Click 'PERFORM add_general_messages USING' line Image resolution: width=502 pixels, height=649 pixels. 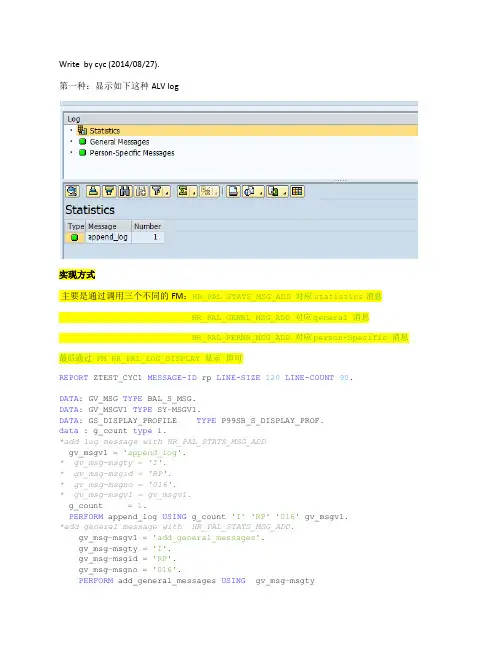(x=197, y=581)
